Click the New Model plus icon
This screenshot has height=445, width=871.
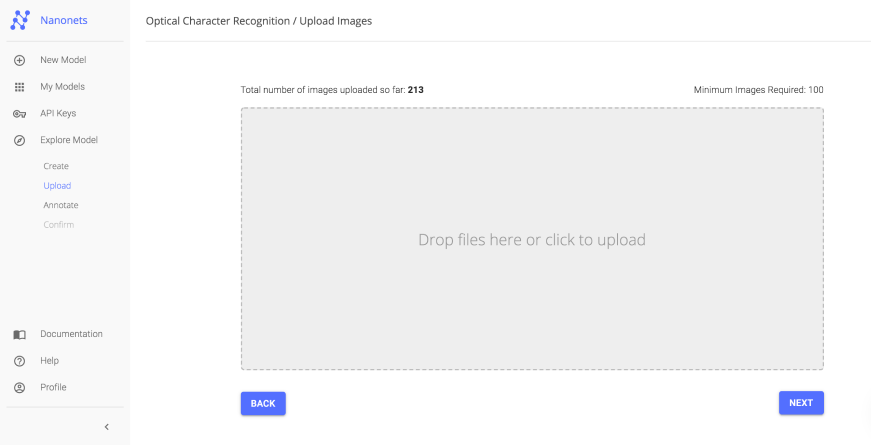point(19,60)
